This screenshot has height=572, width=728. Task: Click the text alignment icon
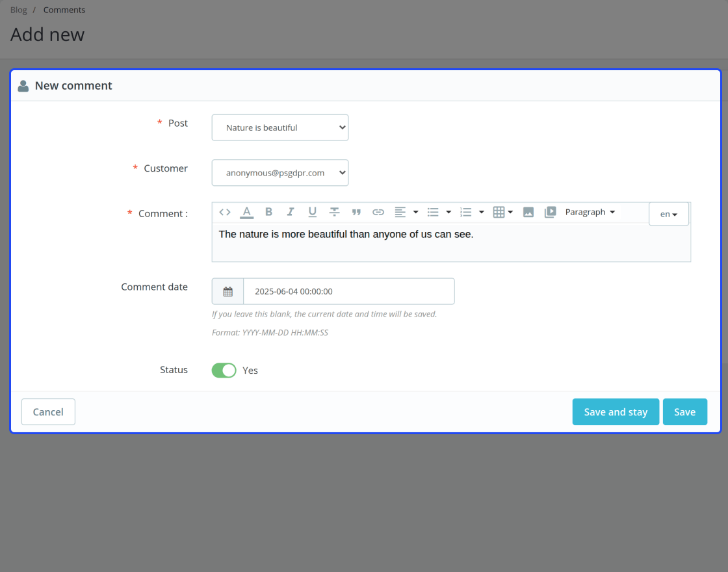400,212
